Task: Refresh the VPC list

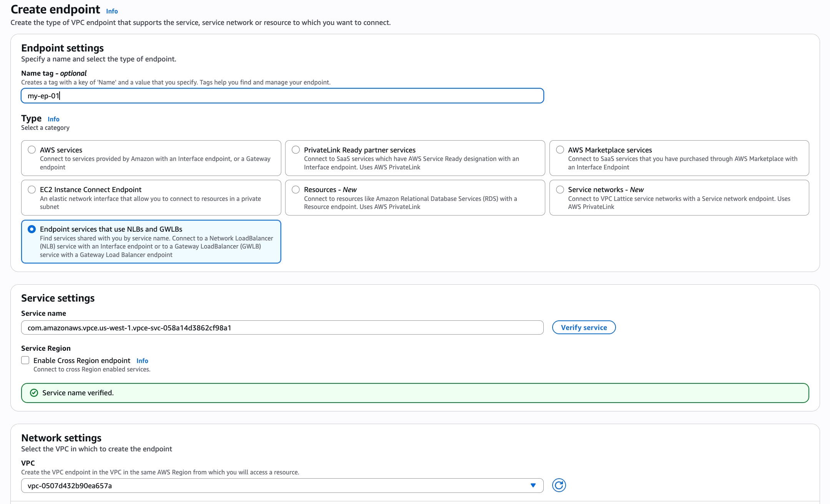Action: [x=559, y=485]
